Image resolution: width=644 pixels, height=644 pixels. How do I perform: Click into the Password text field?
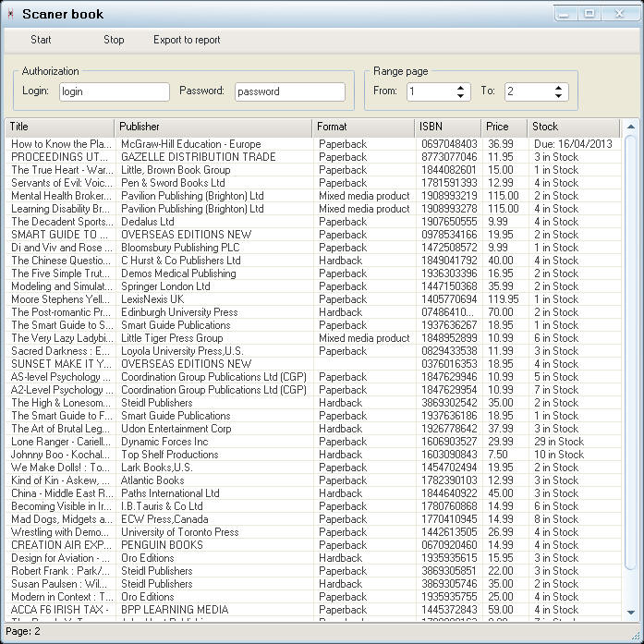(x=289, y=91)
